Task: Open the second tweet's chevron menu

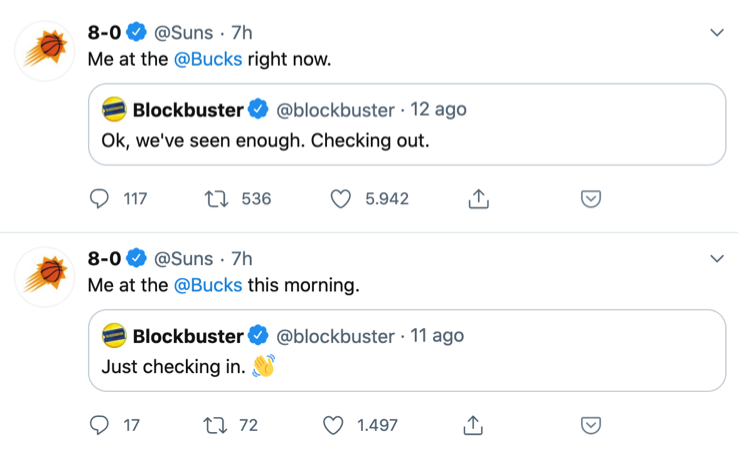Action: [x=717, y=258]
